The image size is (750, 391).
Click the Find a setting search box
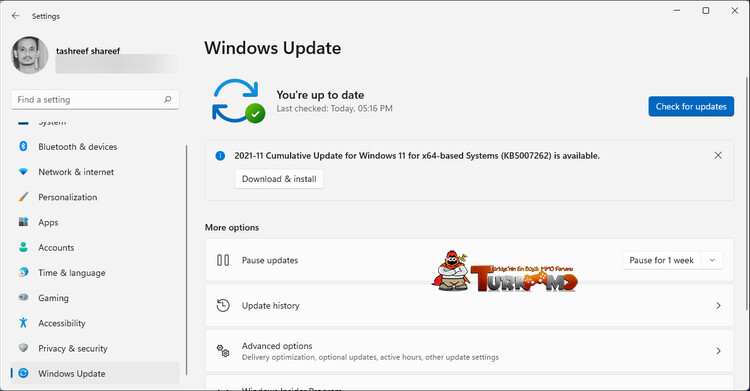coord(95,100)
